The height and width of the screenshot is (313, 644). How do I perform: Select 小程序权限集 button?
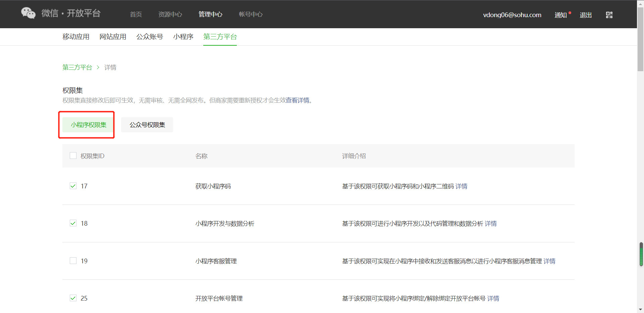tap(88, 125)
